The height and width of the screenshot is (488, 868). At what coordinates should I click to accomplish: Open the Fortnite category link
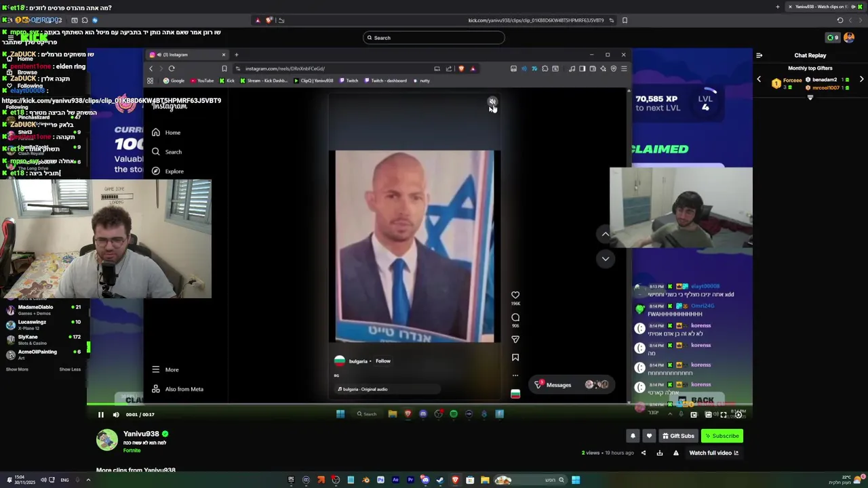(x=132, y=450)
